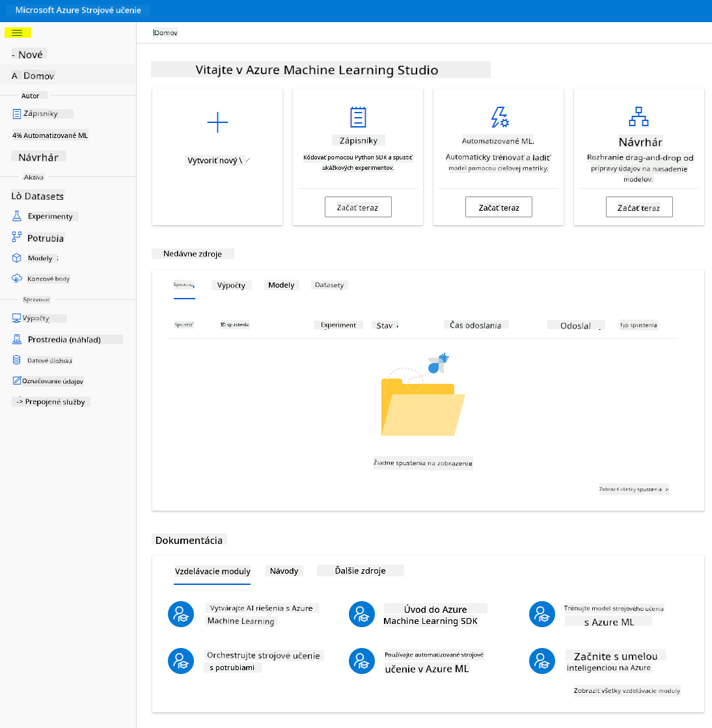
Task: Click Začať teraz under Návrhár
Action: 639,207
